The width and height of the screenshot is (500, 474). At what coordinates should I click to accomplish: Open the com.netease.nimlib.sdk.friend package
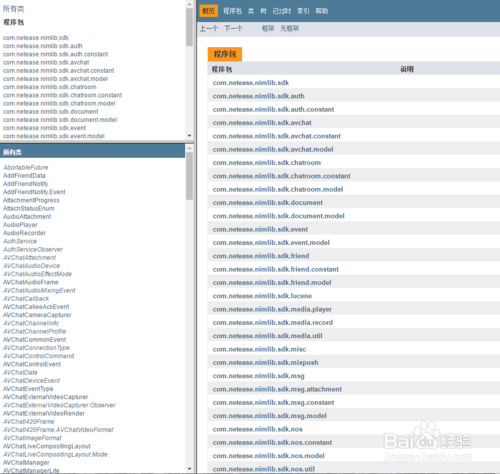[x=261, y=256]
